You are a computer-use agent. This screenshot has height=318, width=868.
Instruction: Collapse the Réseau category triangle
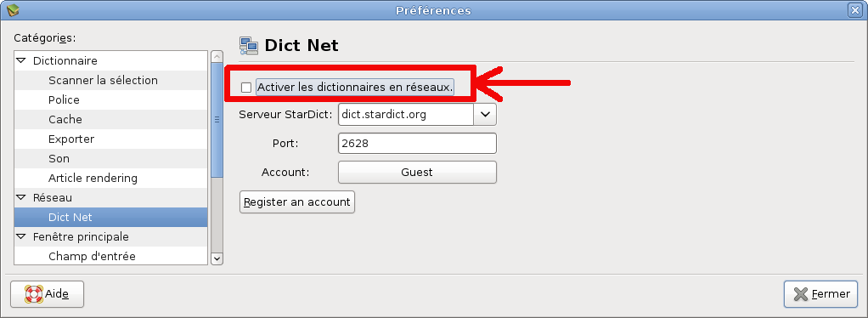(21, 197)
